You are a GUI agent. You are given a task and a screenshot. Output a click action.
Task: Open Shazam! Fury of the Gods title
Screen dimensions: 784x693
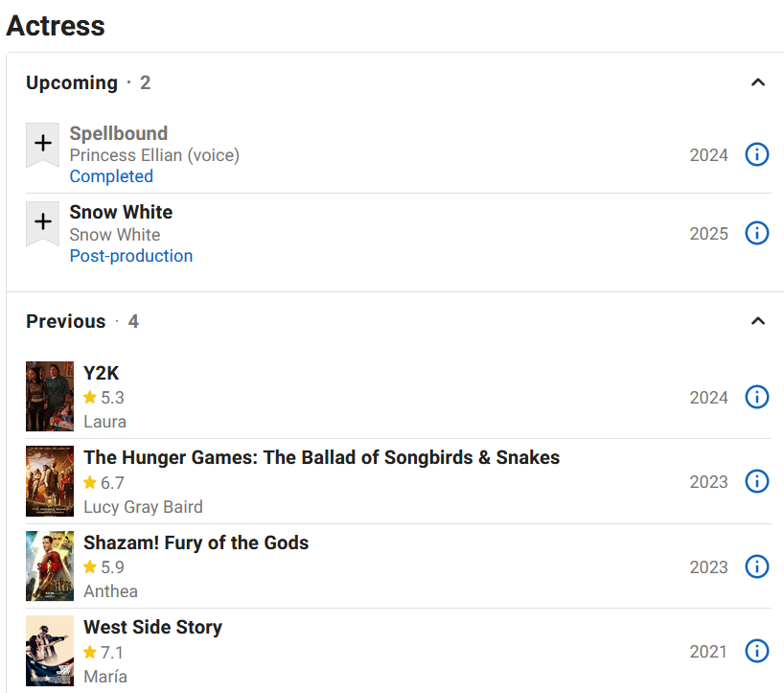[196, 543]
